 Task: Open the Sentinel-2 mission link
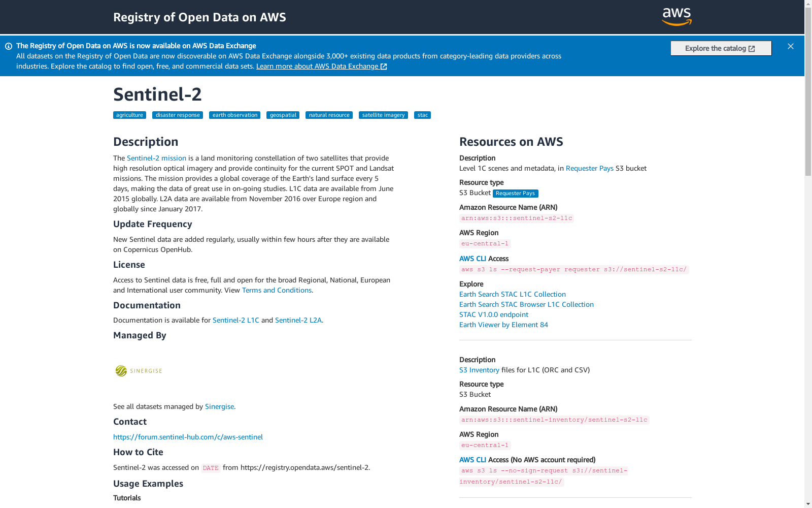(x=156, y=158)
